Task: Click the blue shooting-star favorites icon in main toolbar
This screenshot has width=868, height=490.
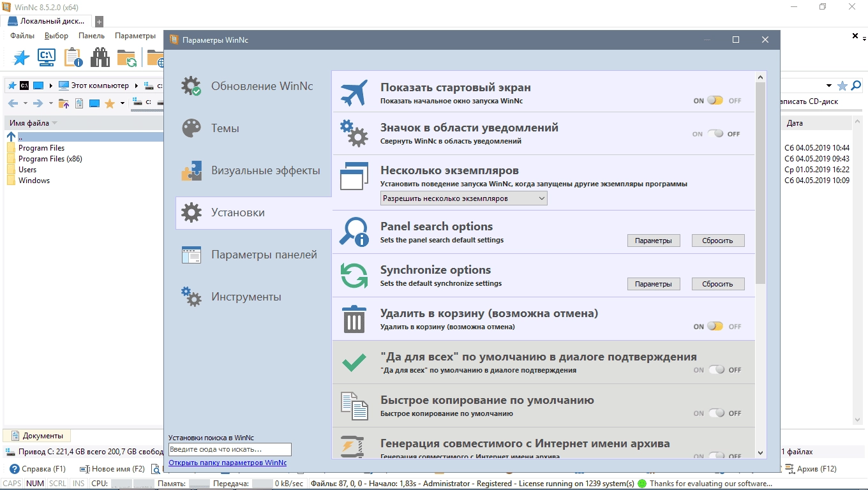Action: (x=22, y=57)
